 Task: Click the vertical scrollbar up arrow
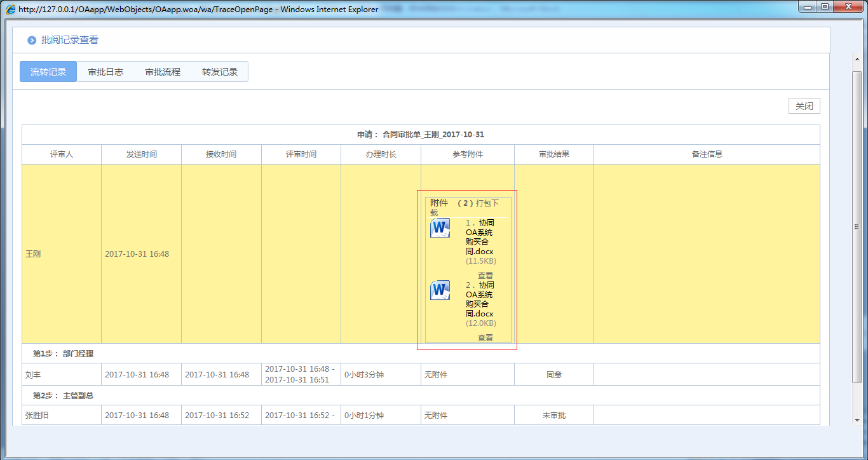click(857, 60)
